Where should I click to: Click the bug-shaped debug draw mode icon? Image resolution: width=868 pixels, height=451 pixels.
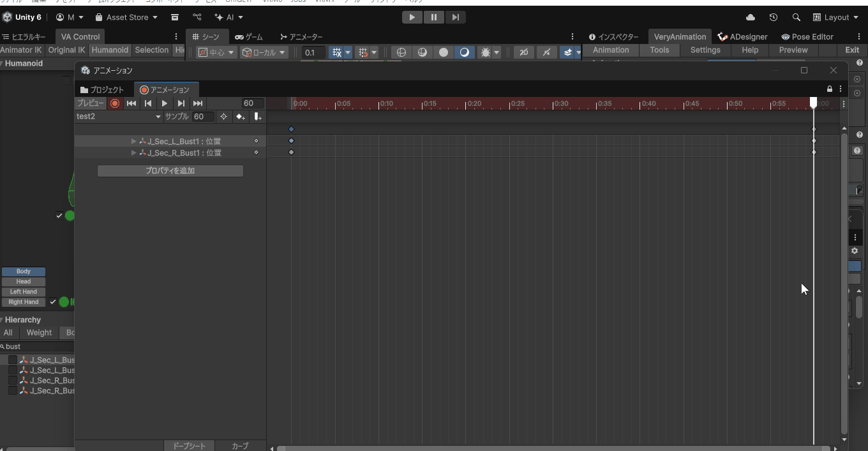(485, 52)
